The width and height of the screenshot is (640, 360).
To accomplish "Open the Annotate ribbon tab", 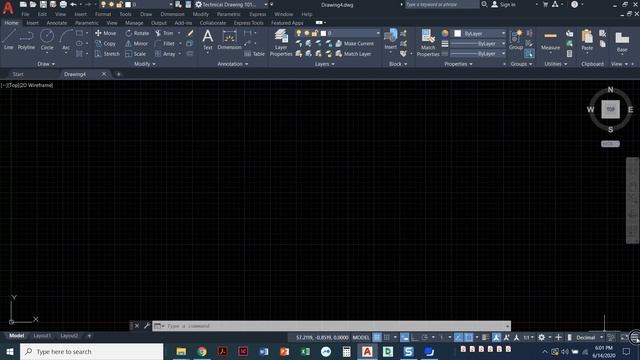I will [57, 23].
